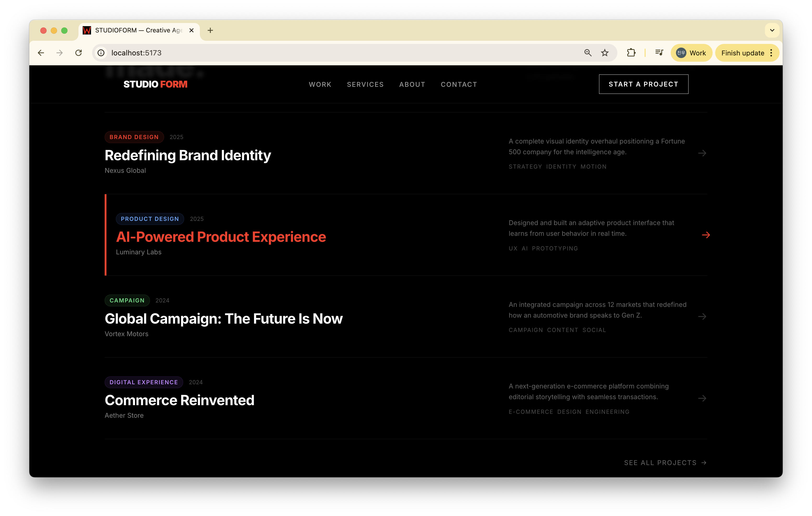Go to the Services nav item
Screen dimensions: 812x516
pos(365,85)
